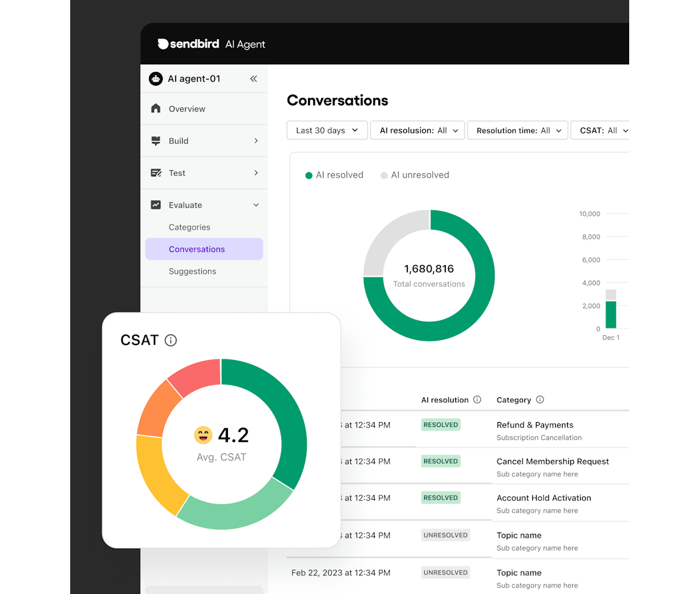Click the AI agent-01 robot avatar icon

155,79
